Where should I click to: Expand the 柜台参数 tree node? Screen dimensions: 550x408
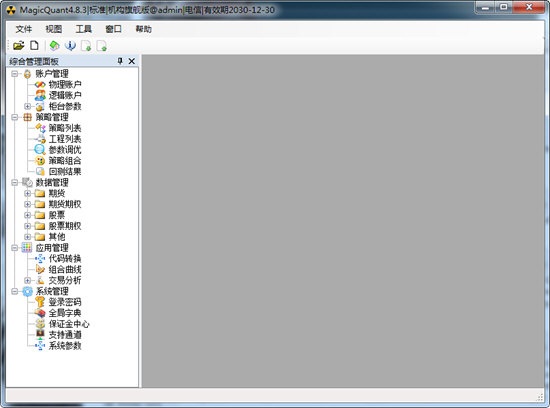point(27,106)
